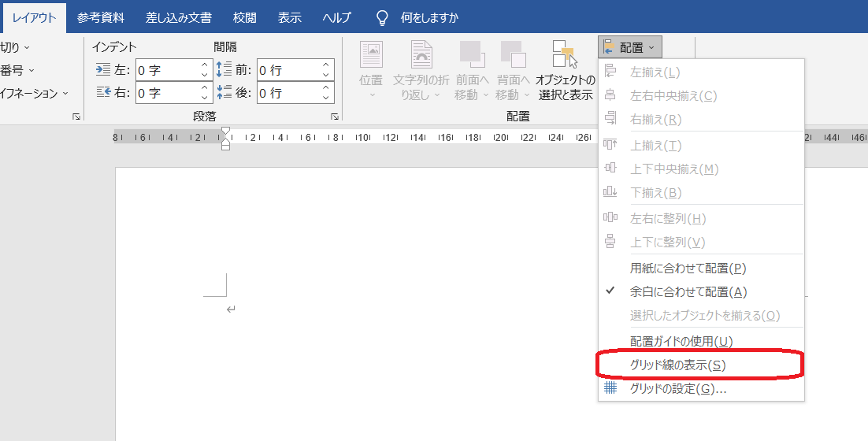Decrease spacing after with down arrow
This screenshot has width=868, height=441.
[325, 98]
